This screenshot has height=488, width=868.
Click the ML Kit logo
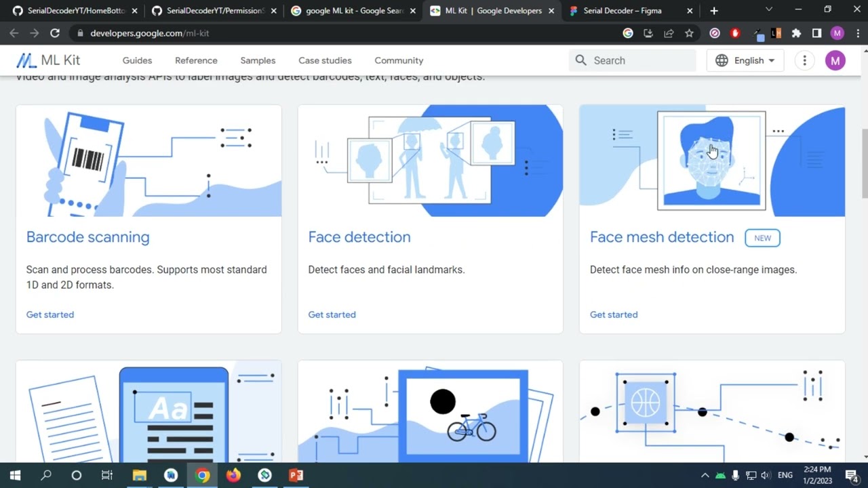pyautogui.click(x=47, y=60)
